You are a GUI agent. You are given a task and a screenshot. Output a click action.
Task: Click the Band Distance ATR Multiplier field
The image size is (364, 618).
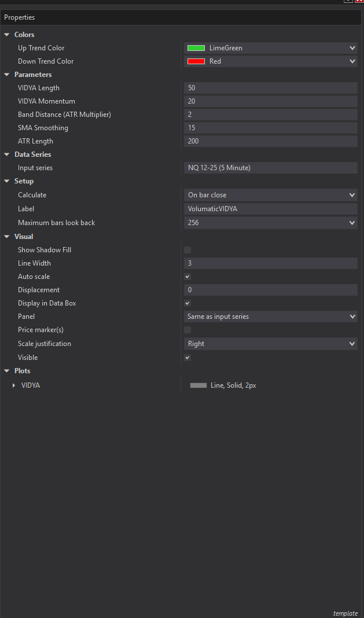270,115
